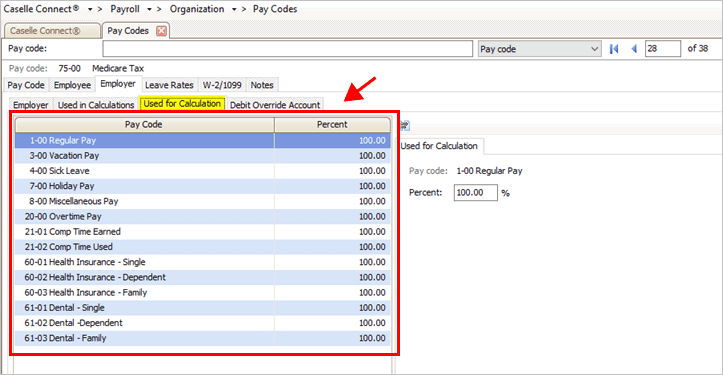Select the 21-01 Comp Time Earned row
Screen dimensions: 723x375
(x=202, y=232)
